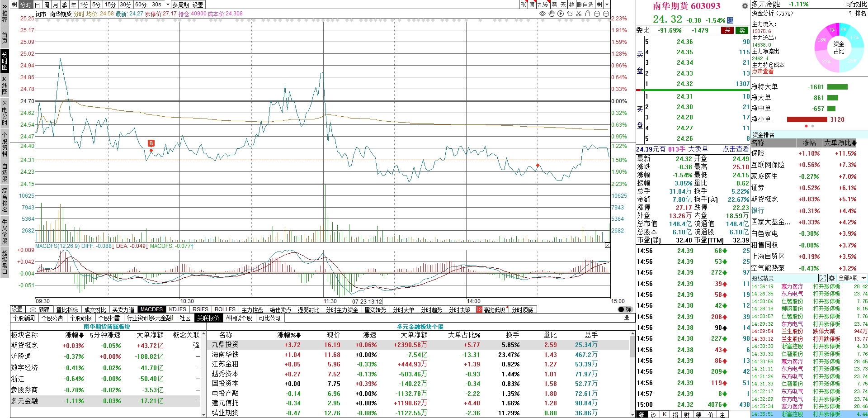Click the 叠 overlay button
This screenshot has width=868, height=418.
(571, 5)
